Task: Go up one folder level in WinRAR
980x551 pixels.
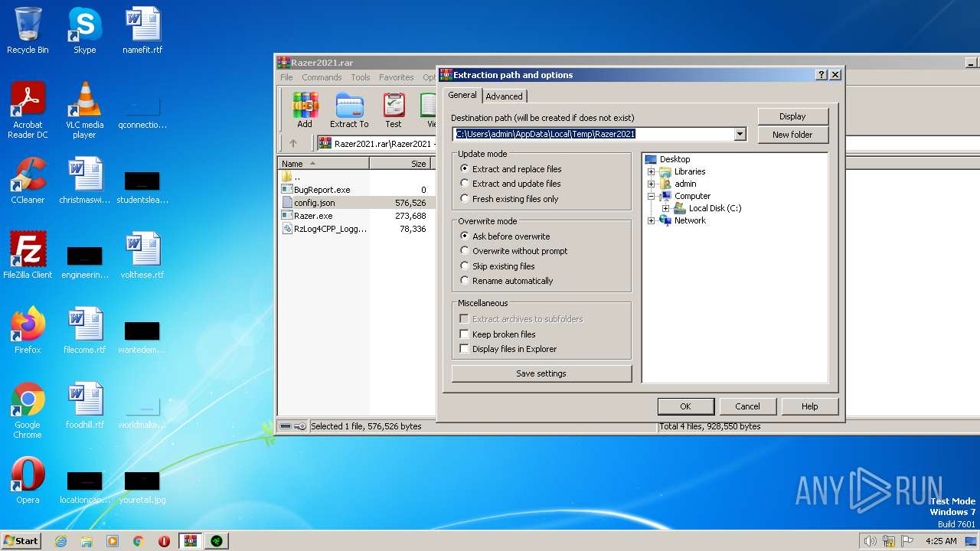Action: click(293, 143)
